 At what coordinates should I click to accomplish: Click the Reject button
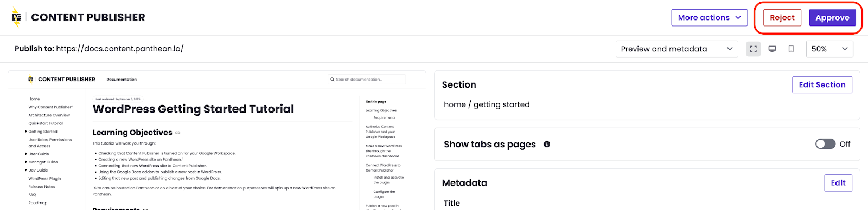(782, 17)
